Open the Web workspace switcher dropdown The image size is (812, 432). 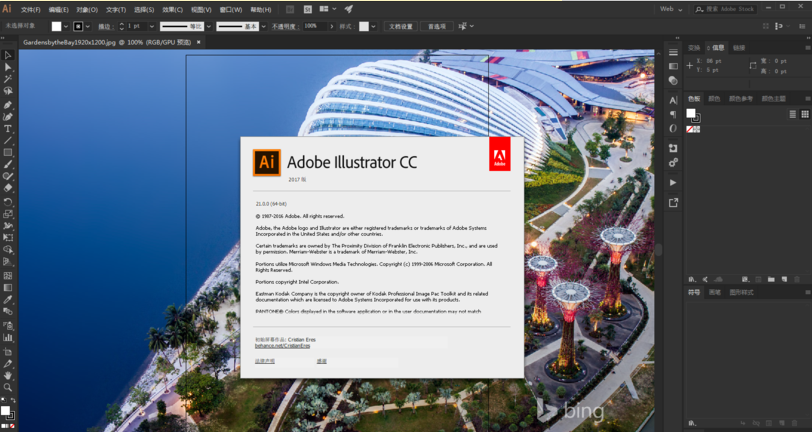click(x=671, y=9)
